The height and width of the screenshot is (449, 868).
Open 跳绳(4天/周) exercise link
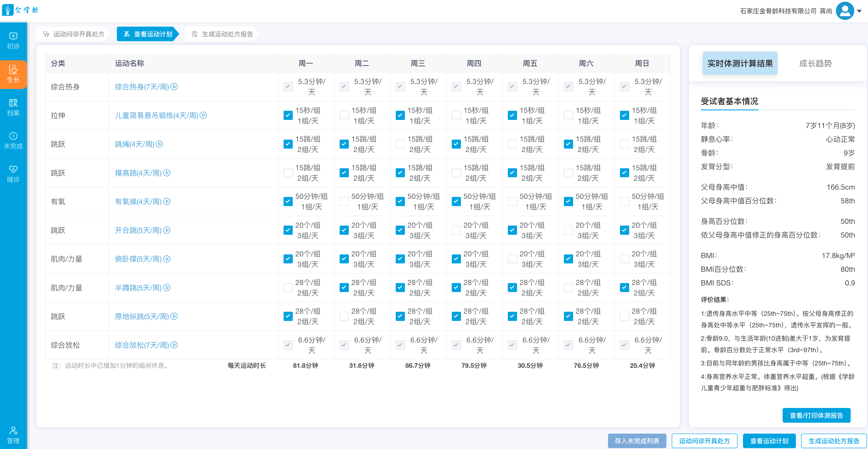click(134, 144)
